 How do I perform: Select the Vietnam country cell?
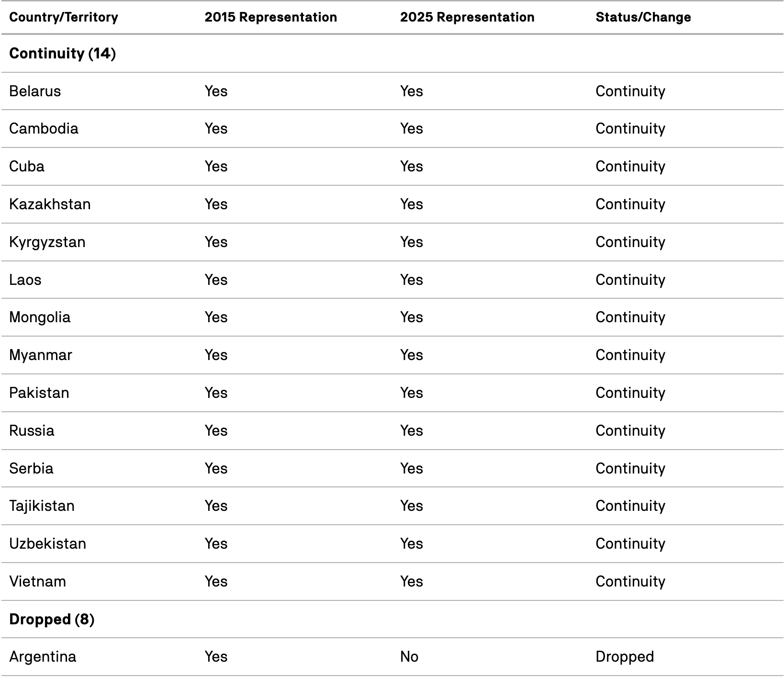tap(37, 581)
